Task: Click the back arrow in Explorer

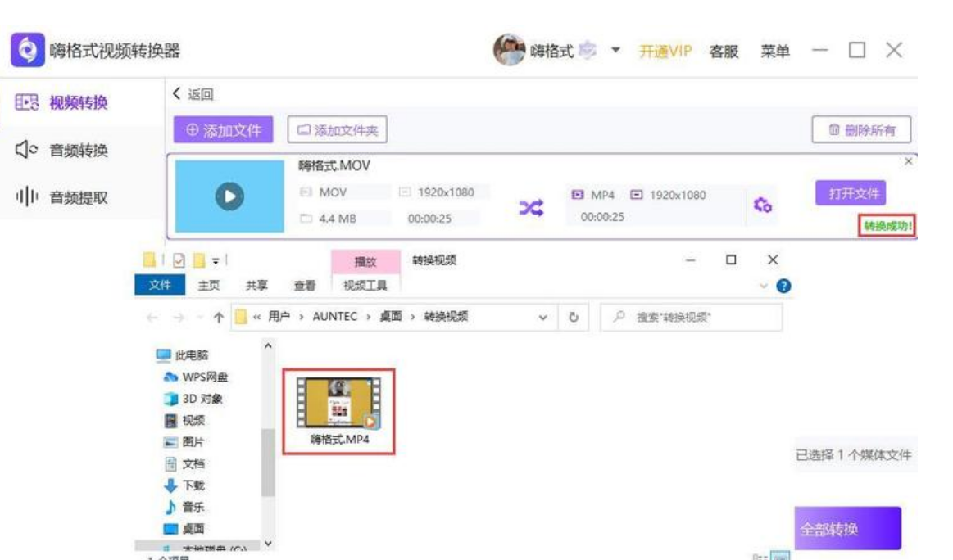Action: click(152, 317)
